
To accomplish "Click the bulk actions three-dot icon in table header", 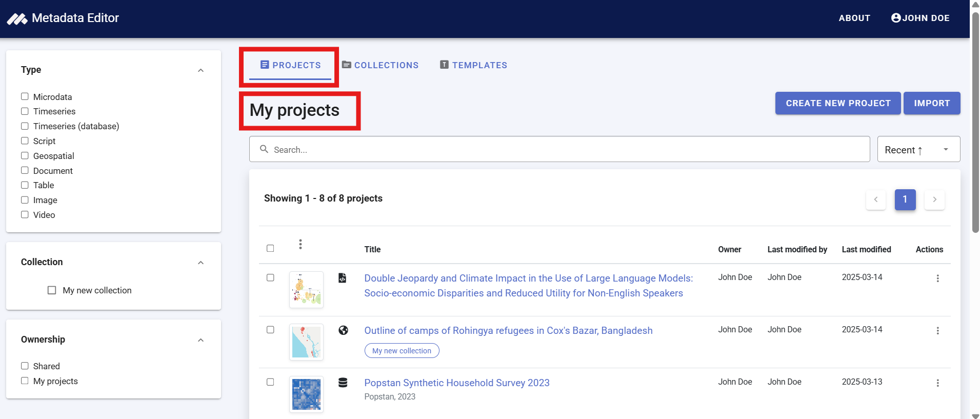I will [x=301, y=245].
